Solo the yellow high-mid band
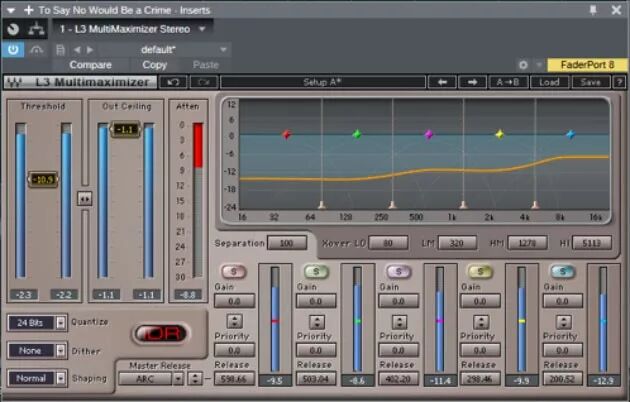The height and width of the screenshot is (402, 630). (480, 272)
